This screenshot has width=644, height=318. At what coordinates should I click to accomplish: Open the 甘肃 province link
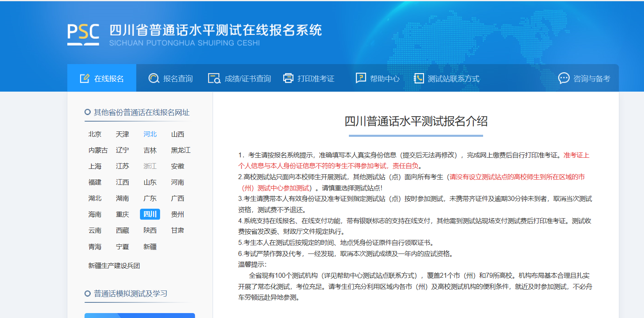(x=178, y=230)
